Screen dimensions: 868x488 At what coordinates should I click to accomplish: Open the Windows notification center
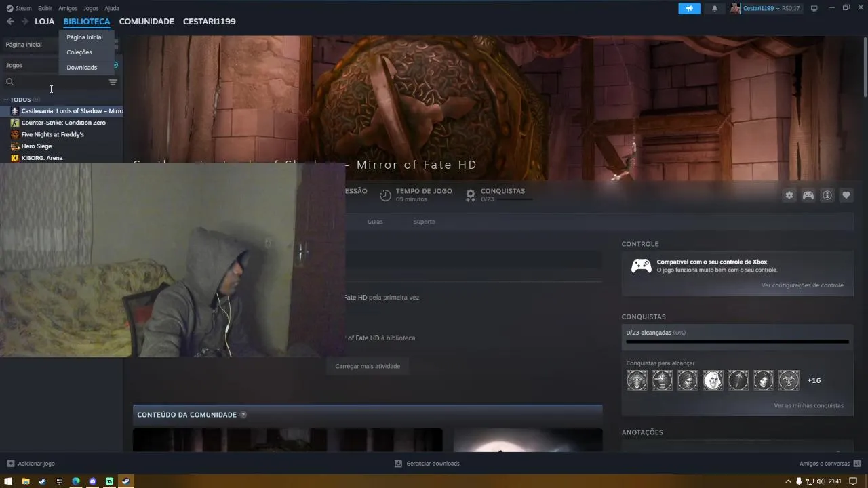[x=852, y=481]
